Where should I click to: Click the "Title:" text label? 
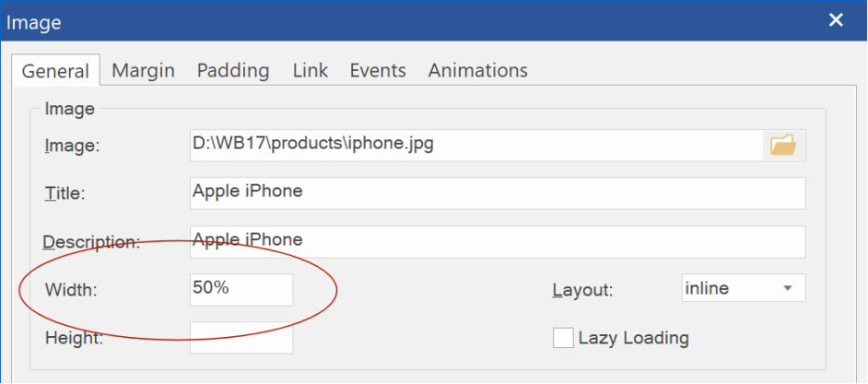[65, 194]
